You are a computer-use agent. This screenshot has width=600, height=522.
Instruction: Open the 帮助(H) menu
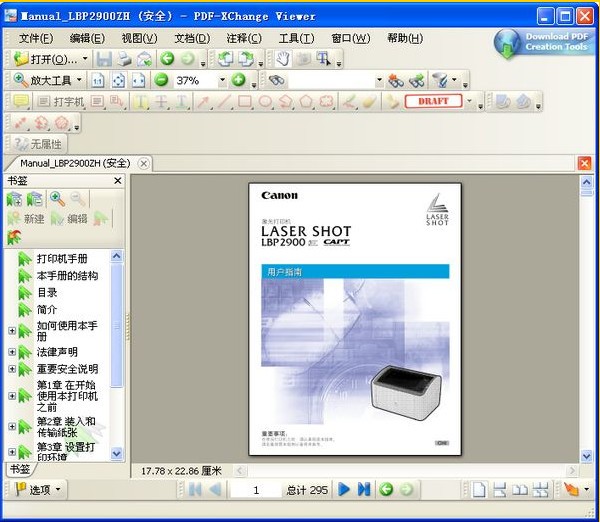[405, 38]
